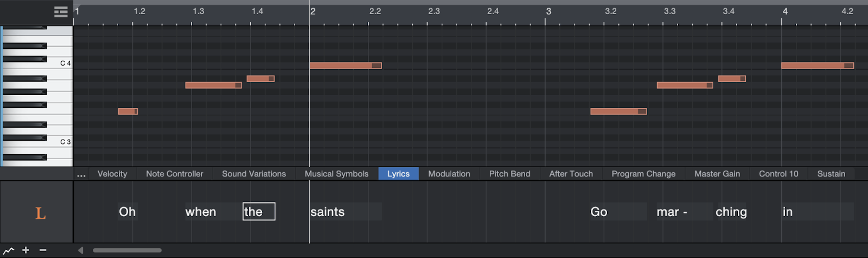Click the lyric input field 'the'
This screenshot has height=258, width=868.
(x=259, y=212)
